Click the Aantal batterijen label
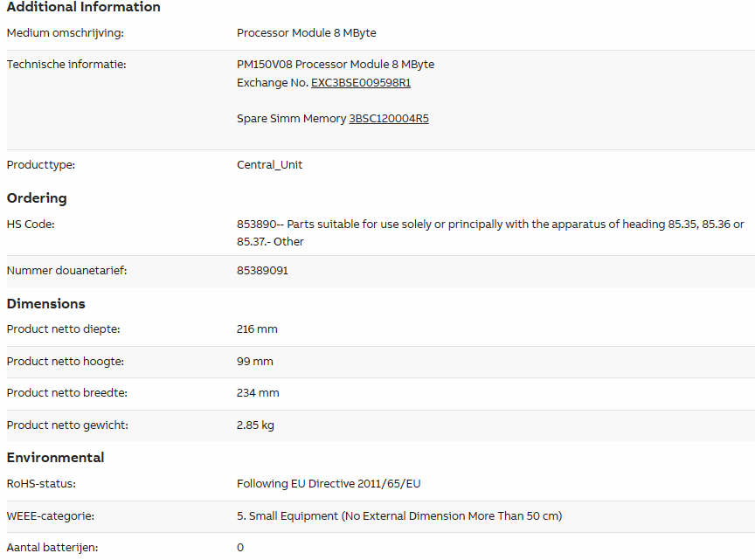Image resolution: width=755 pixels, height=560 pixels. (52, 548)
